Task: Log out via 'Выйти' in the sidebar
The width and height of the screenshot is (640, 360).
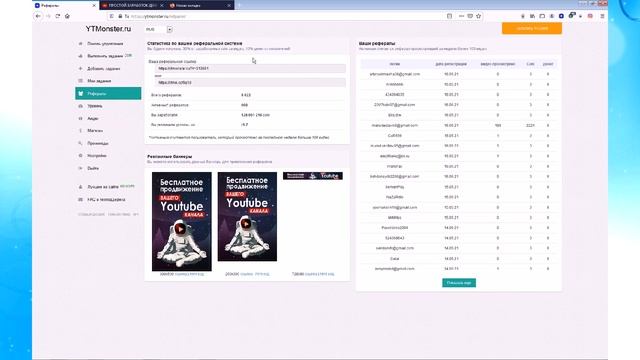Action: click(93, 168)
